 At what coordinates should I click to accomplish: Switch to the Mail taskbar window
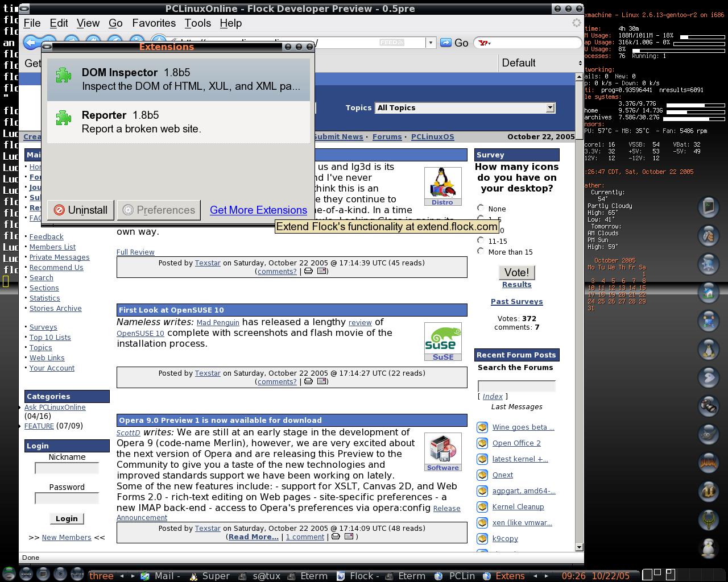click(161, 576)
